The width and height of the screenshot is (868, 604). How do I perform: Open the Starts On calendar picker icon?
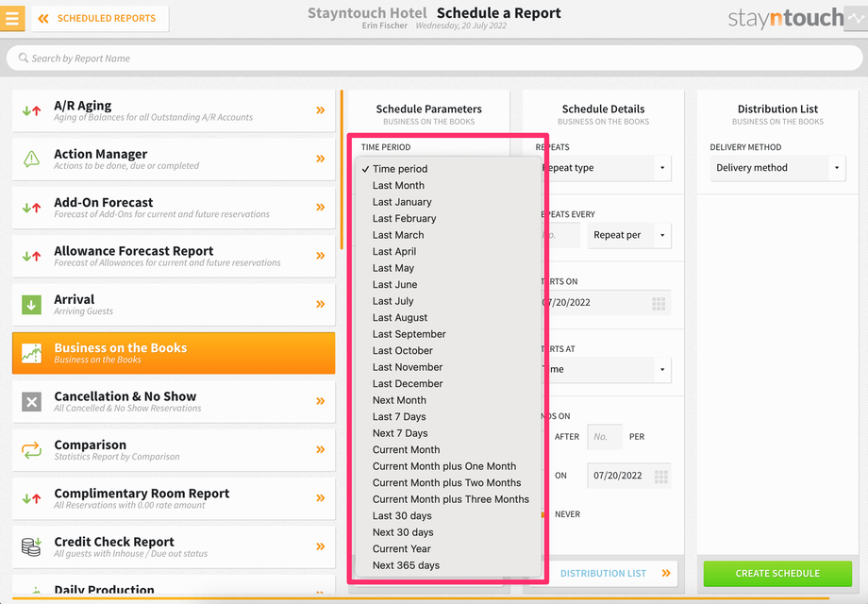pos(659,303)
